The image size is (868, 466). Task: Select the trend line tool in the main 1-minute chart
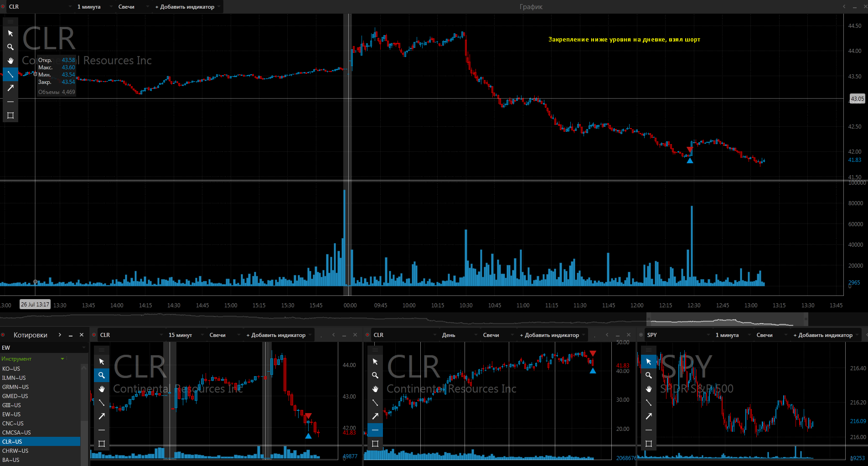10,74
